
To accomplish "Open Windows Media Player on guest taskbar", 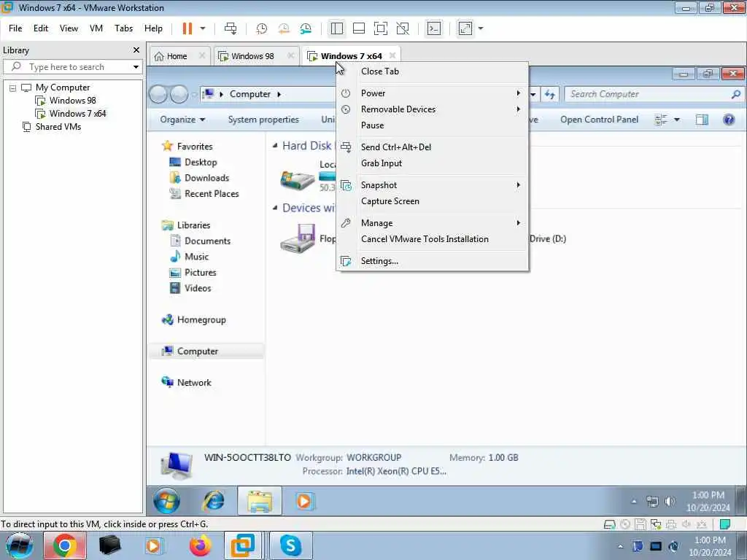I will pyautogui.click(x=303, y=501).
